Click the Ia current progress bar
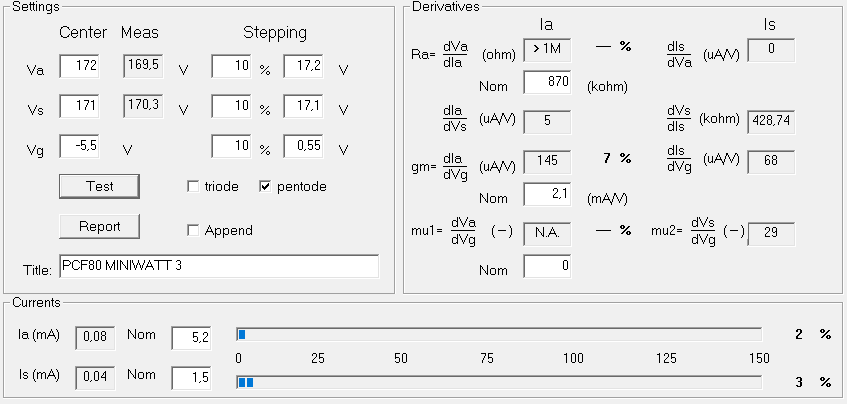847x404 pixels. [x=499, y=335]
